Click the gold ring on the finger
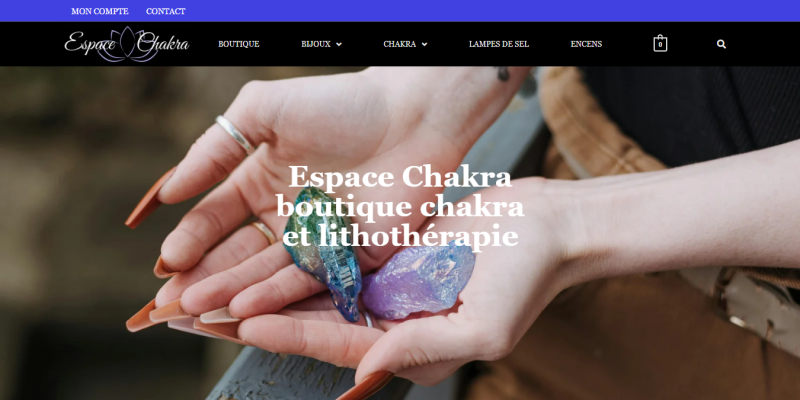The width and height of the screenshot is (800, 400). 264,232
